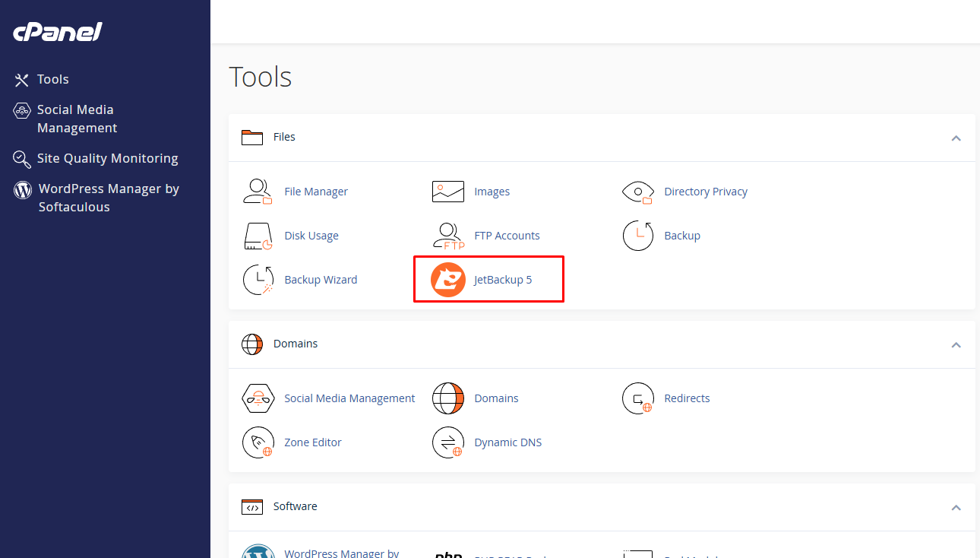Image resolution: width=980 pixels, height=558 pixels.
Task: Collapse the Software section chevron
Action: click(956, 507)
